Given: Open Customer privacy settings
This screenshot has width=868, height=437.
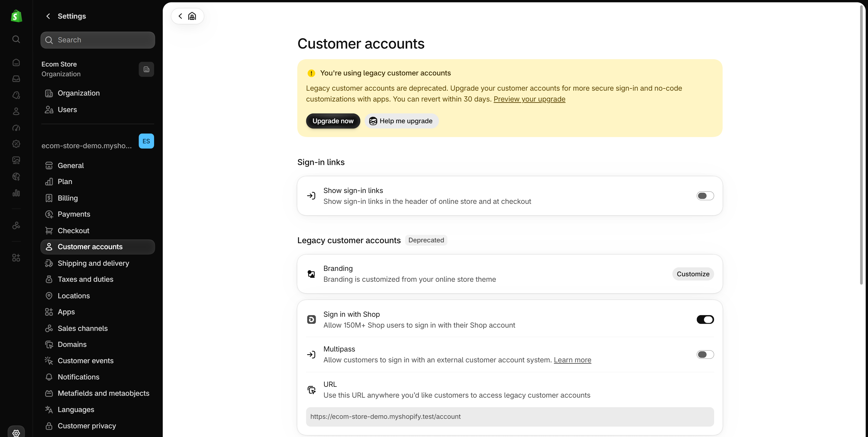Looking at the screenshot, I should coord(97,426).
